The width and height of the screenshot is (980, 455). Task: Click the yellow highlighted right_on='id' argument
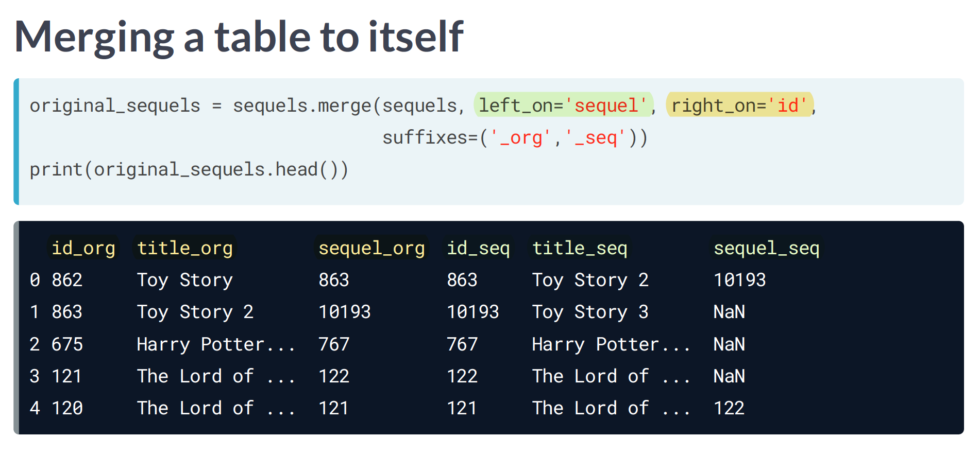(739, 105)
